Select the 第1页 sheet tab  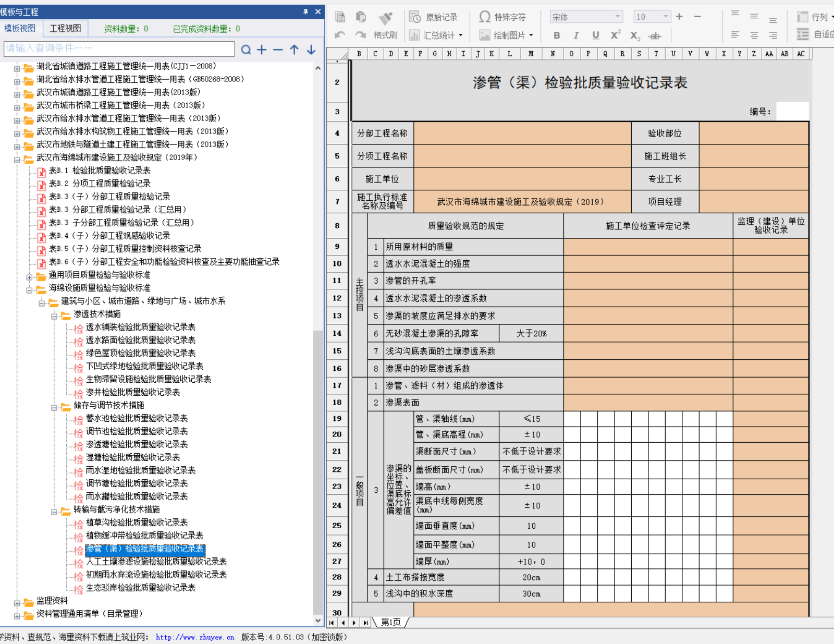coord(391,622)
